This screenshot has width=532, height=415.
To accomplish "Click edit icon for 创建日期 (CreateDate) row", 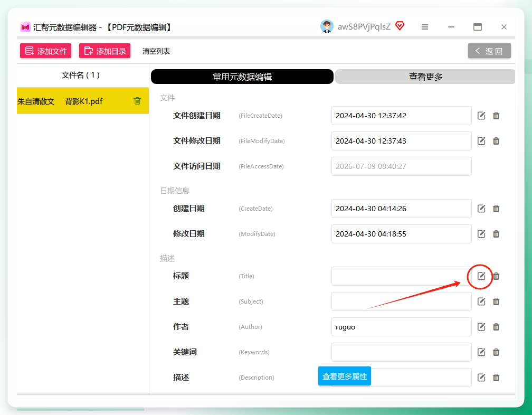I will point(481,209).
